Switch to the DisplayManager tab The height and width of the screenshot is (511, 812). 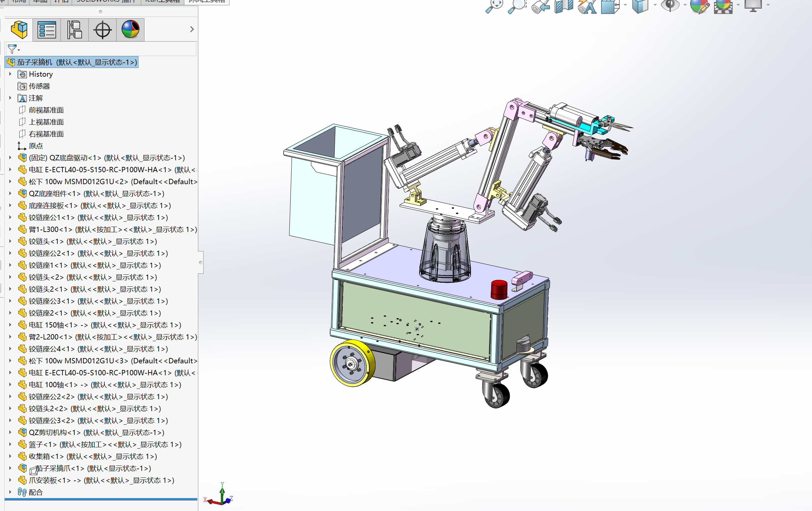[x=131, y=30]
